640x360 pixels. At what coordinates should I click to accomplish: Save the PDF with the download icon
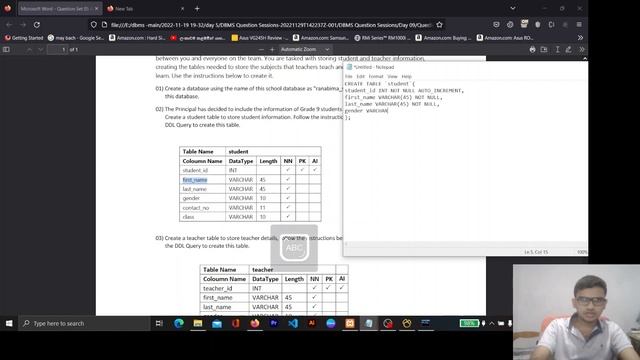pyautogui.click(x=544, y=49)
